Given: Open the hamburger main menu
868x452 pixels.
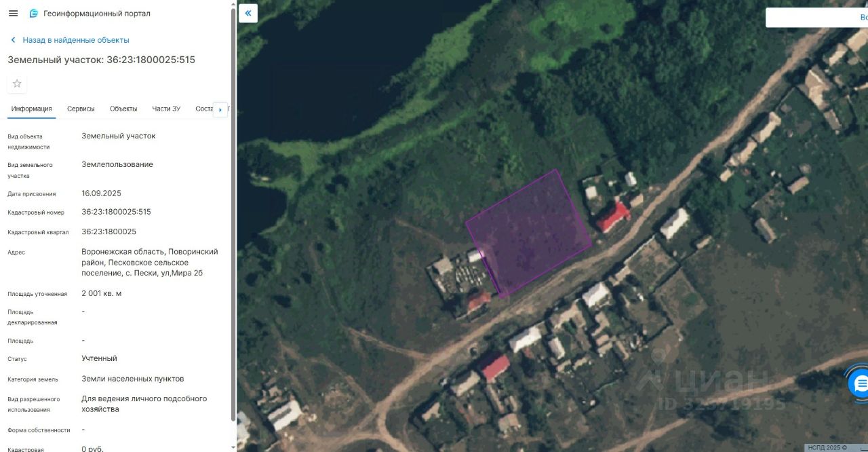Looking at the screenshot, I should (x=13, y=14).
